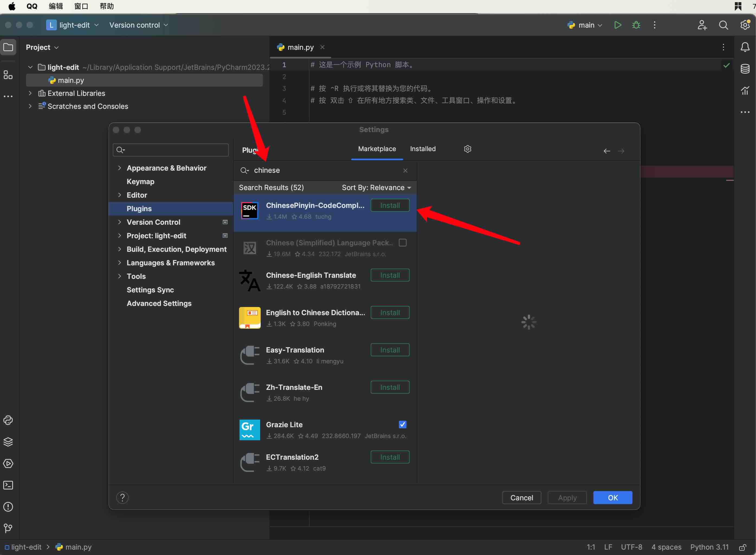Screen dimensions: 756x555
Task: Install the Zh-Translate-En plugin
Action: pos(390,387)
